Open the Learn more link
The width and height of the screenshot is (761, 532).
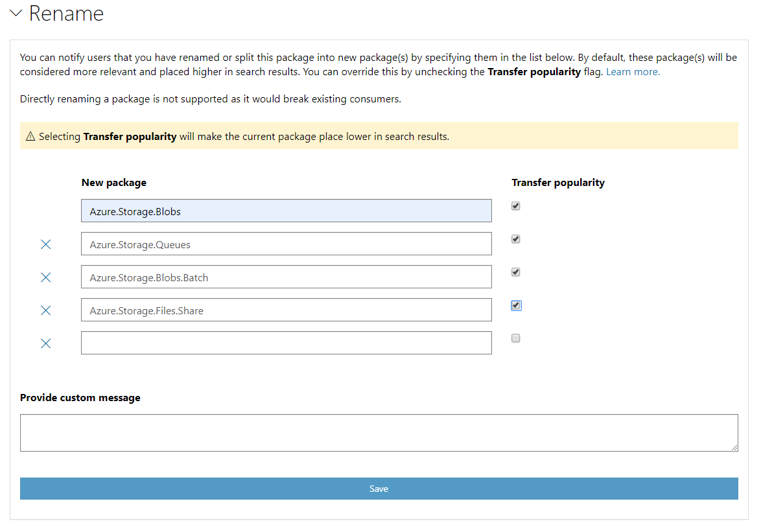tap(633, 72)
